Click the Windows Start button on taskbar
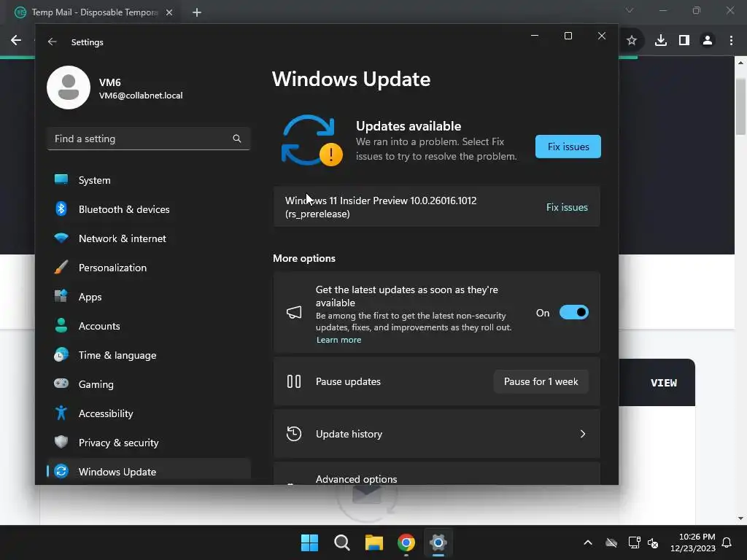 coord(309,542)
